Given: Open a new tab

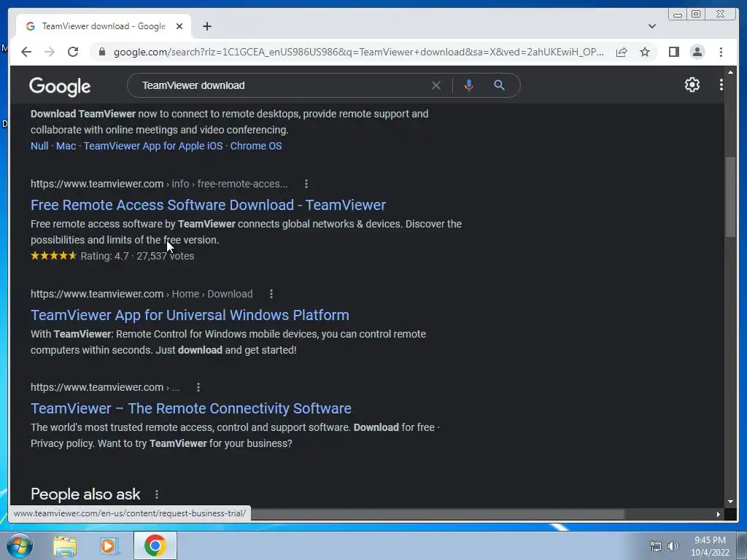Looking at the screenshot, I should (x=206, y=26).
